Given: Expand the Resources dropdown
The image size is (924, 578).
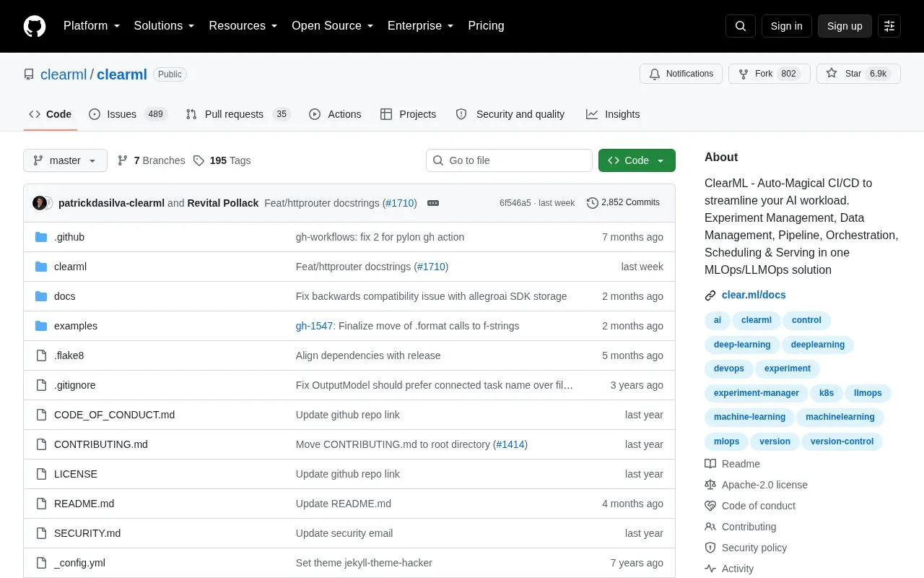Looking at the screenshot, I should [x=243, y=26].
